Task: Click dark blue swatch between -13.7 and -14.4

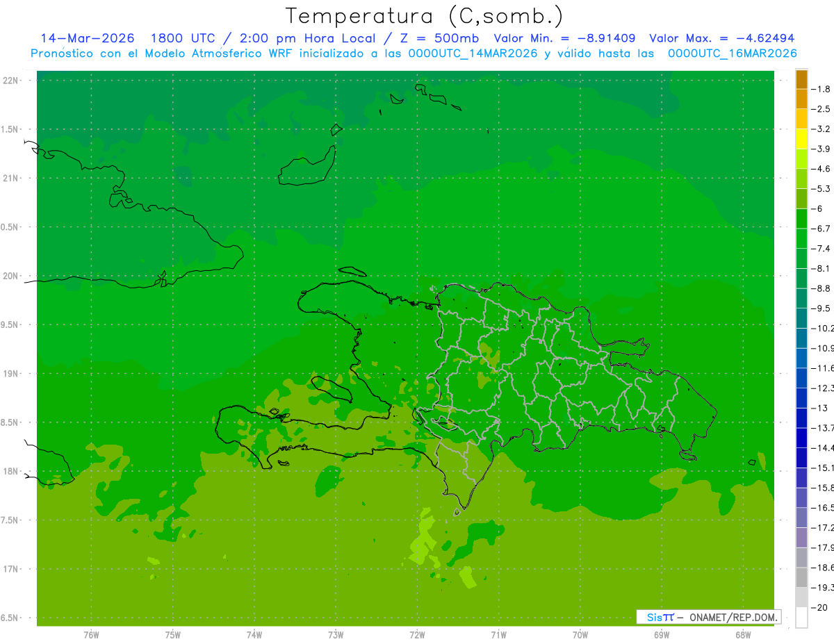Action: click(x=801, y=438)
